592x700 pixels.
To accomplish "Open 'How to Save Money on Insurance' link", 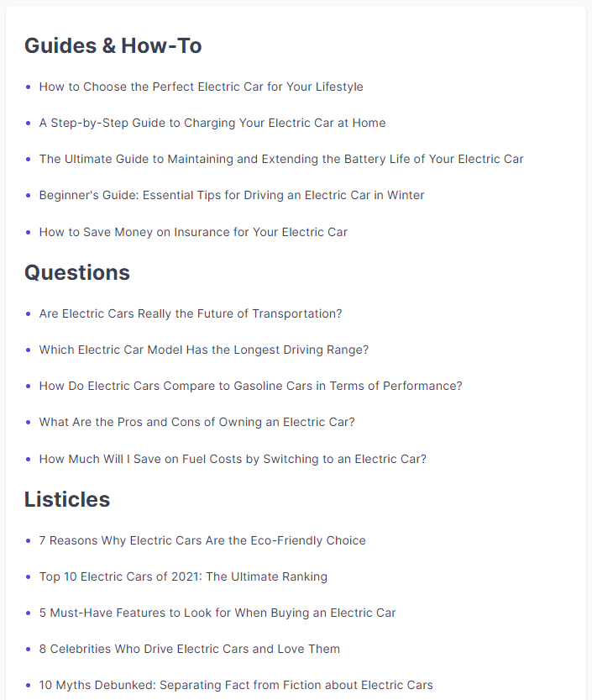I will click(193, 232).
